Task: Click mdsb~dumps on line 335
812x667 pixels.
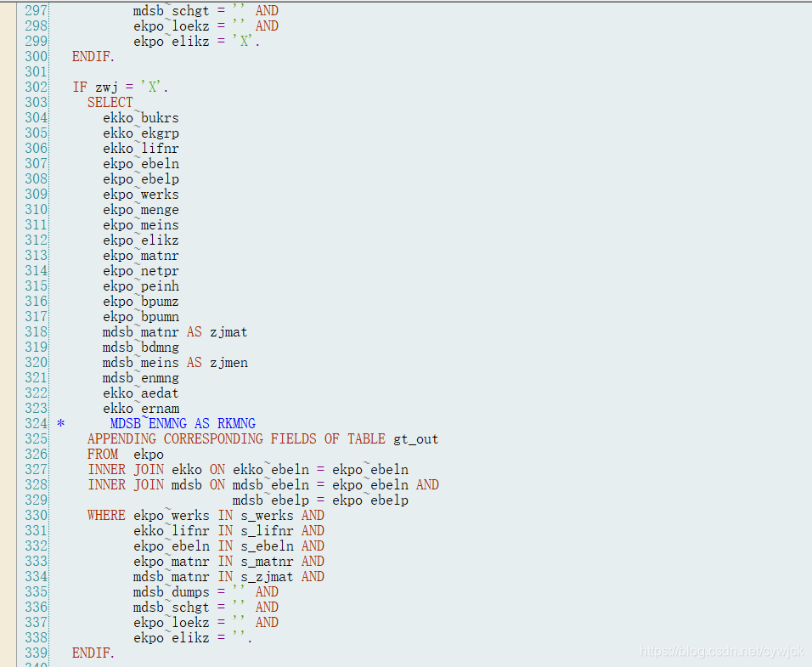Action: (172, 592)
